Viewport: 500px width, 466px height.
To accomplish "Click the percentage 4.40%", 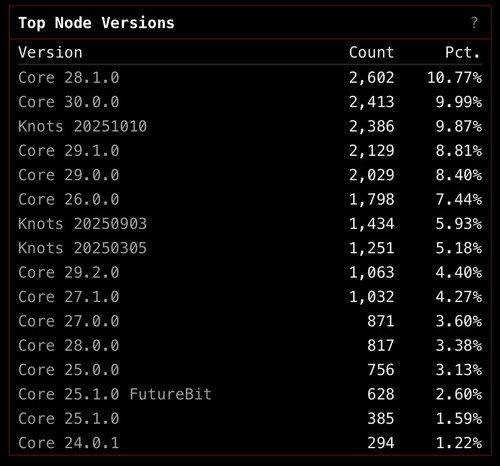I will tap(459, 272).
